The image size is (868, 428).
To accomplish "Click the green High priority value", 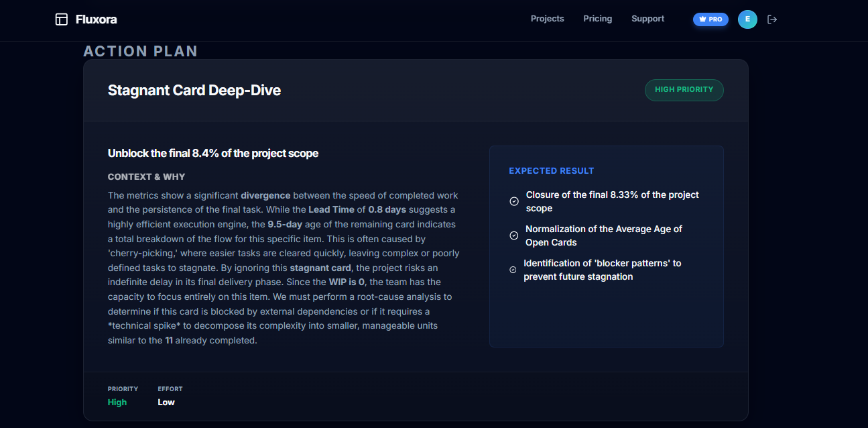I will coord(117,403).
